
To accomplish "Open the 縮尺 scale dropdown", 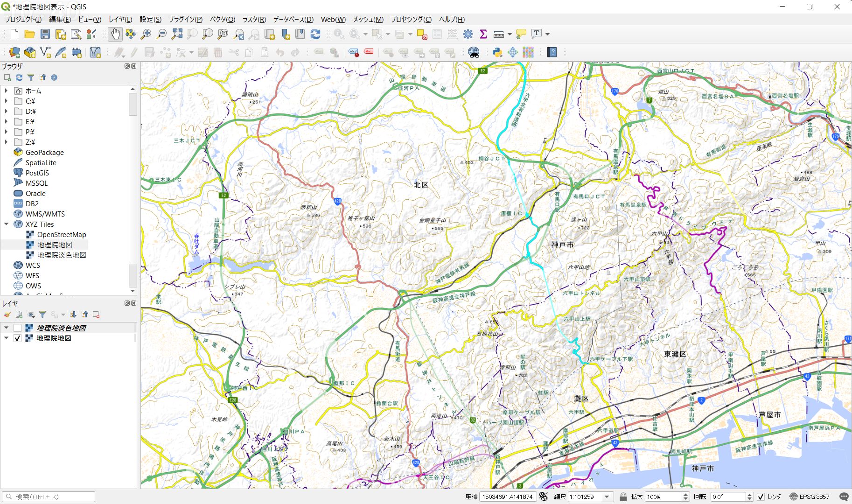I will coord(607,497).
